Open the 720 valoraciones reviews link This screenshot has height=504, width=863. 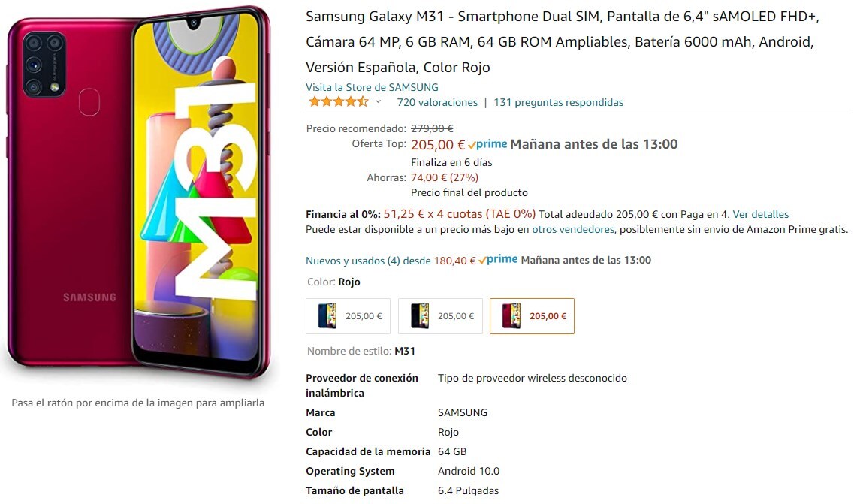pos(437,102)
